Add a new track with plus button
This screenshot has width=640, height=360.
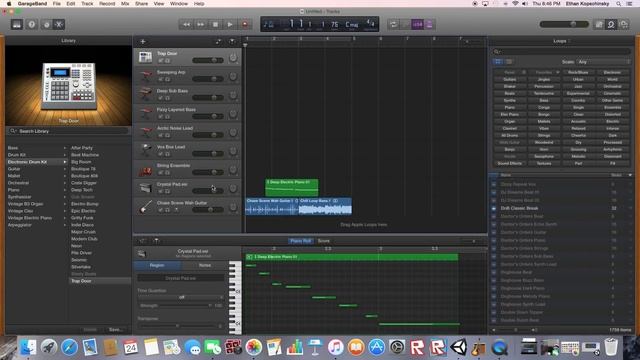[x=142, y=42]
